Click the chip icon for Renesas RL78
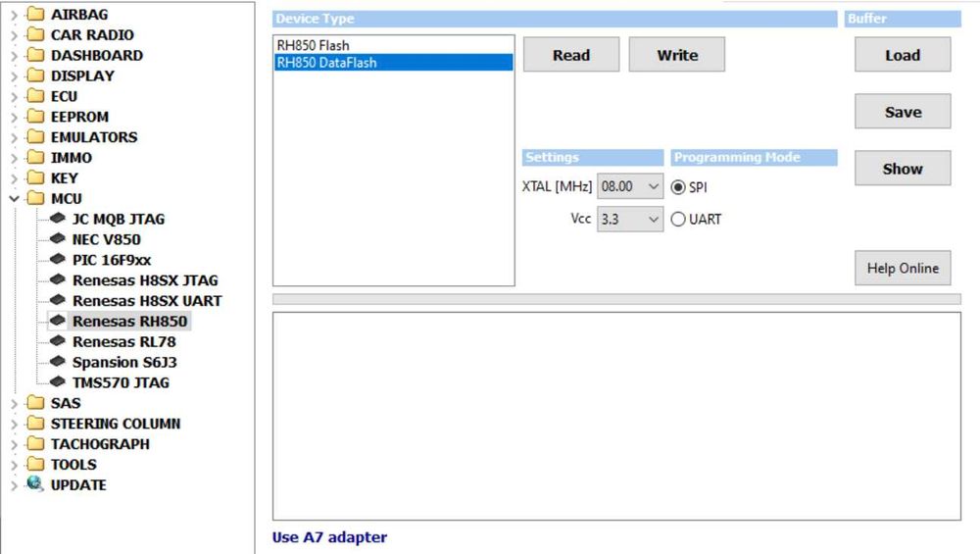This screenshot has height=554, width=980. pyautogui.click(x=58, y=341)
